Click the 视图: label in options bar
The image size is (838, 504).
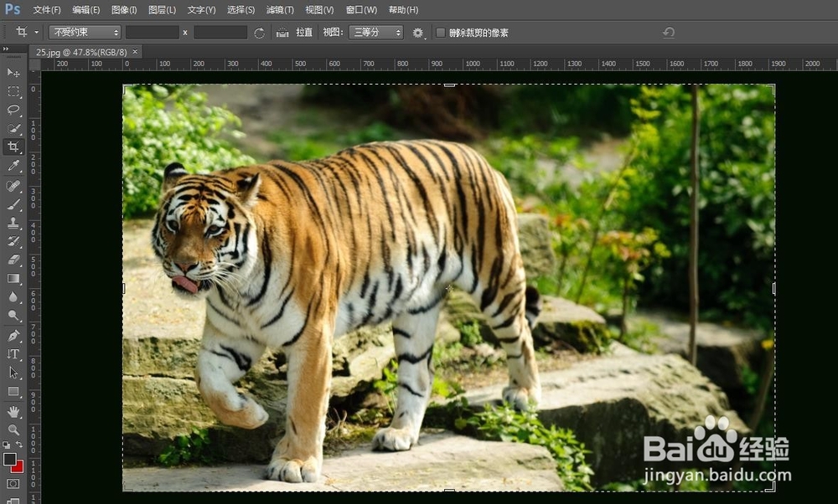333,33
